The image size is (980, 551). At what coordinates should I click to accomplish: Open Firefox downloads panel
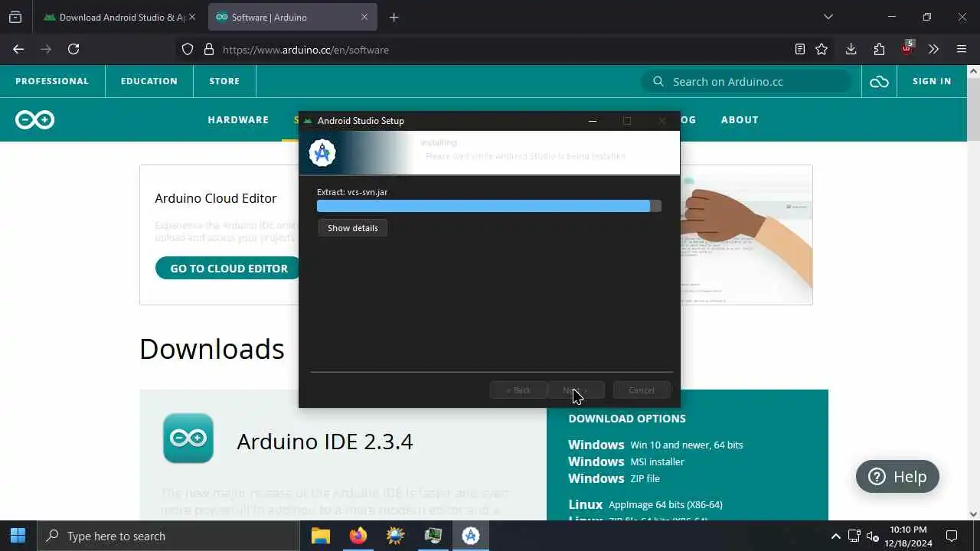click(851, 49)
